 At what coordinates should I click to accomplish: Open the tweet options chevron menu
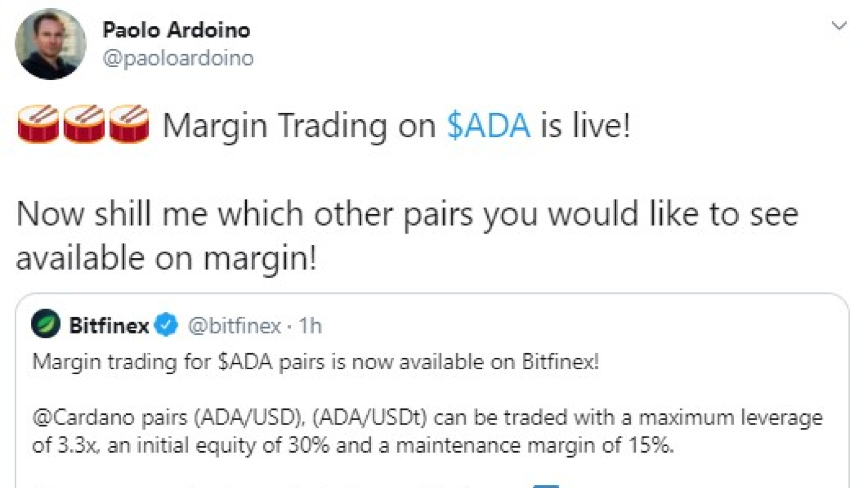tap(839, 26)
